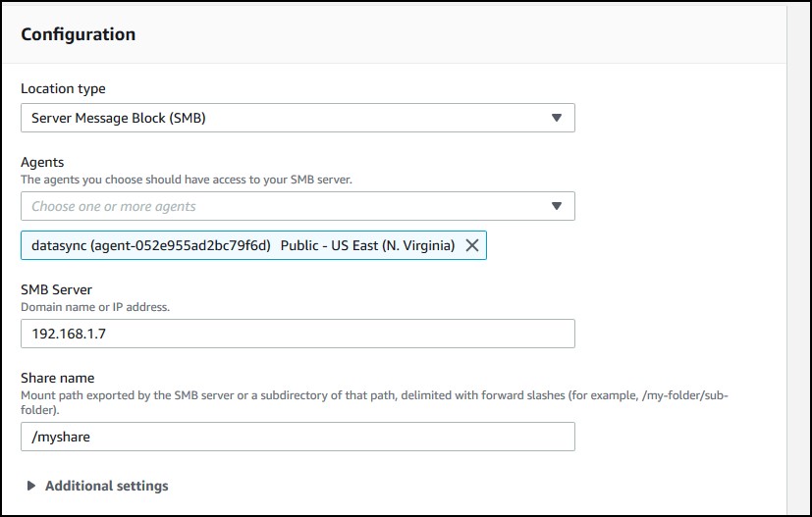Expand Additional settings using the triangle icon

click(31, 486)
